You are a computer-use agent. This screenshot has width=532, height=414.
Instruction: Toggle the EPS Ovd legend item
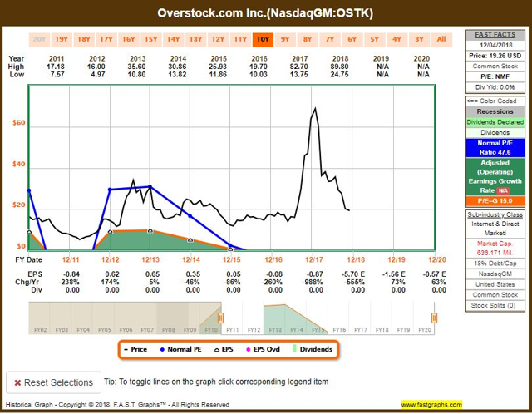264,349
